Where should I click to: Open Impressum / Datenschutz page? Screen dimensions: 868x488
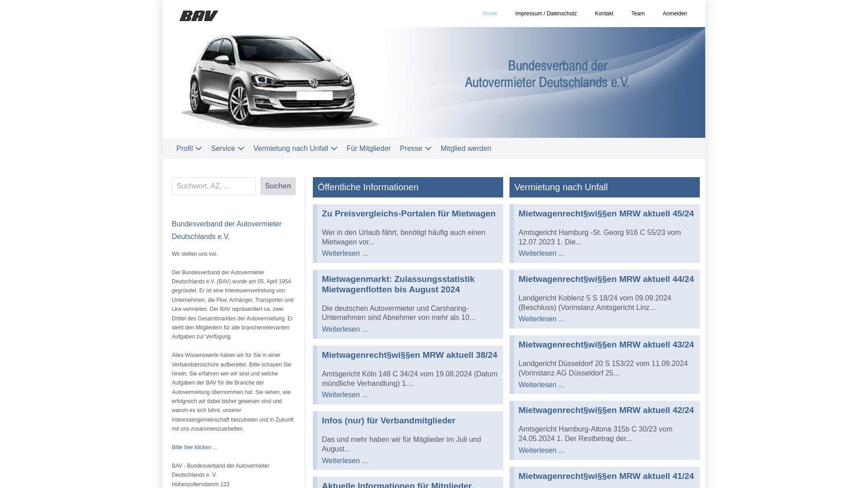click(x=546, y=14)
